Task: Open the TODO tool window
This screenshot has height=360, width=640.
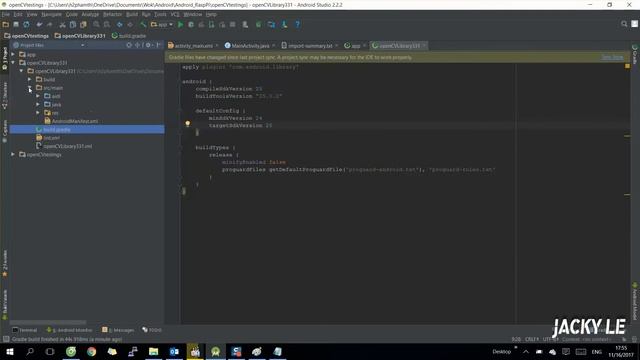Action: [152, 330]
